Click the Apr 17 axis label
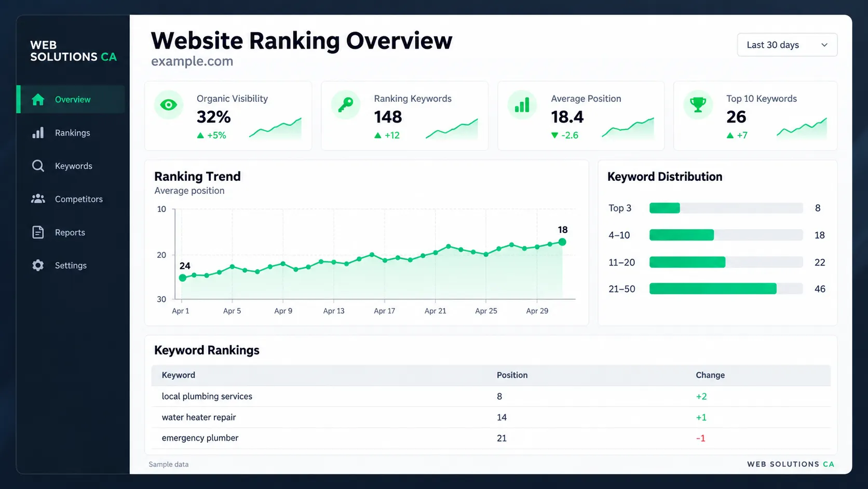 384,311
